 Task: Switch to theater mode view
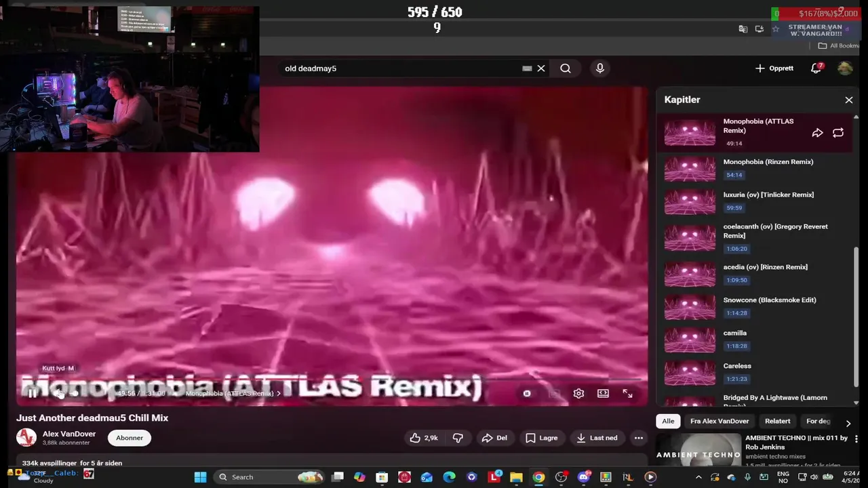[x=603, y=393]
